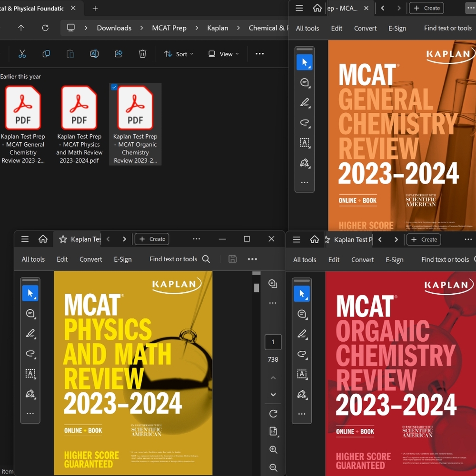
Task: Select the sign pen tool in General Chemistry window
Action: coord(305,163)
